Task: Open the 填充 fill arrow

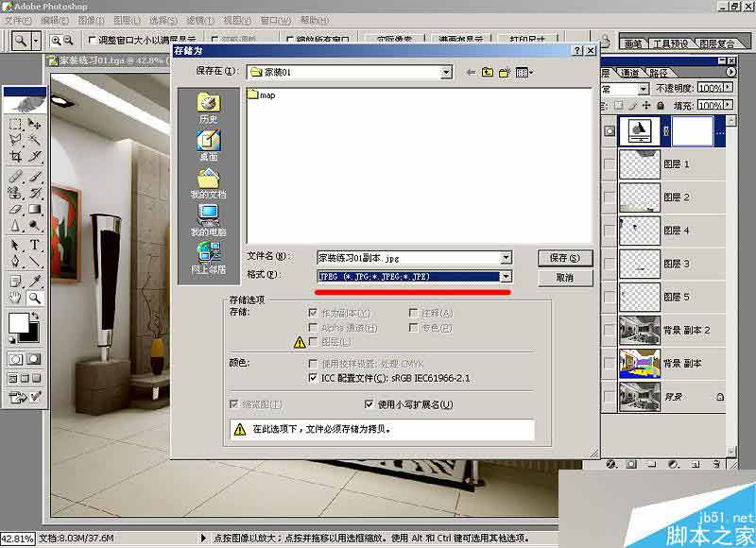Action: click(728, 105)
